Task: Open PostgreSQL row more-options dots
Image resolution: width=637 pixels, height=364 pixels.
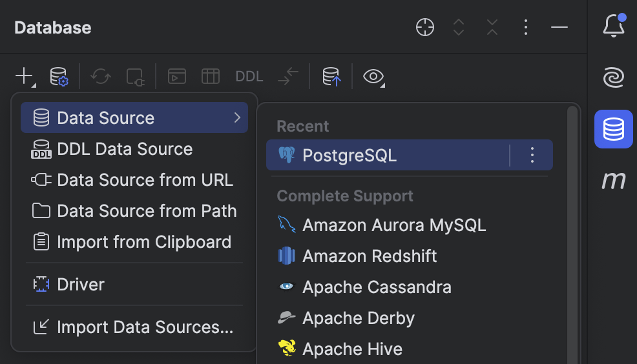Action: [532, 155]
